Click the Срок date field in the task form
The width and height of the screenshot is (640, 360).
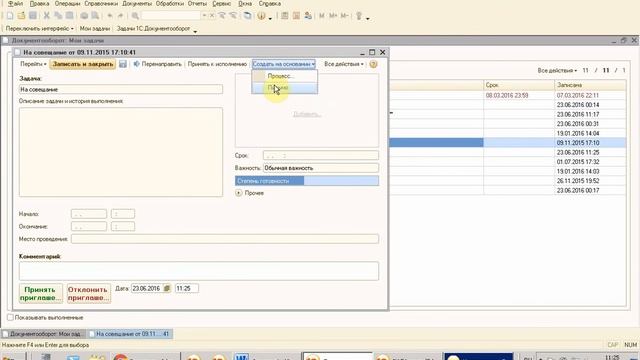click(320, 156)
